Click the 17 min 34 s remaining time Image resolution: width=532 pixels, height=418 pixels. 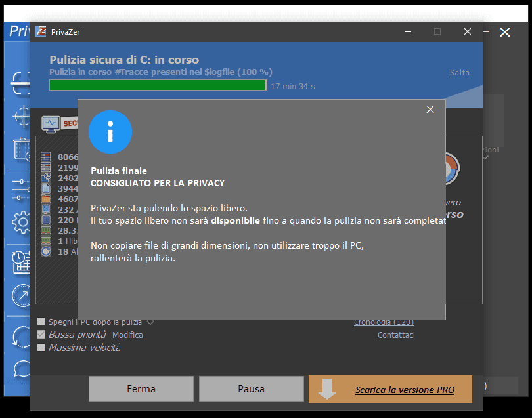[x=293, y=87]
